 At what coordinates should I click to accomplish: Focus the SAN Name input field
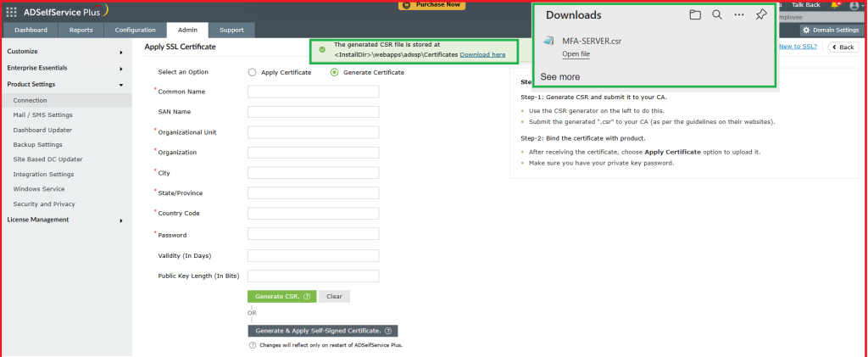point(314,112)
